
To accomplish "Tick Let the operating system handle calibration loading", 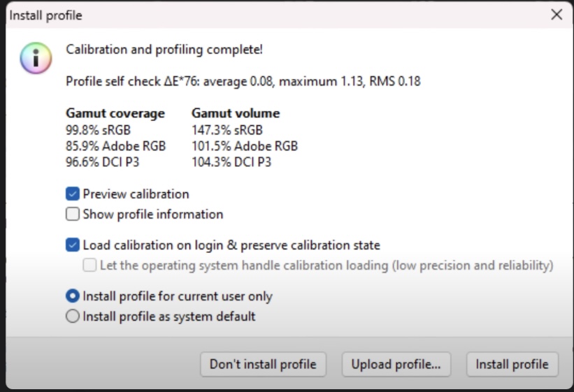I will [x=90, y=266].
